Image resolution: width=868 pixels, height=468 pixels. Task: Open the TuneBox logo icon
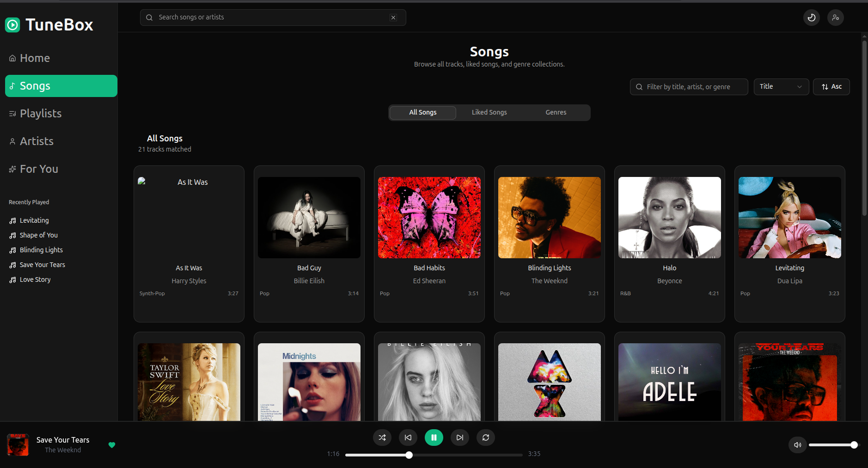point(12,25)
